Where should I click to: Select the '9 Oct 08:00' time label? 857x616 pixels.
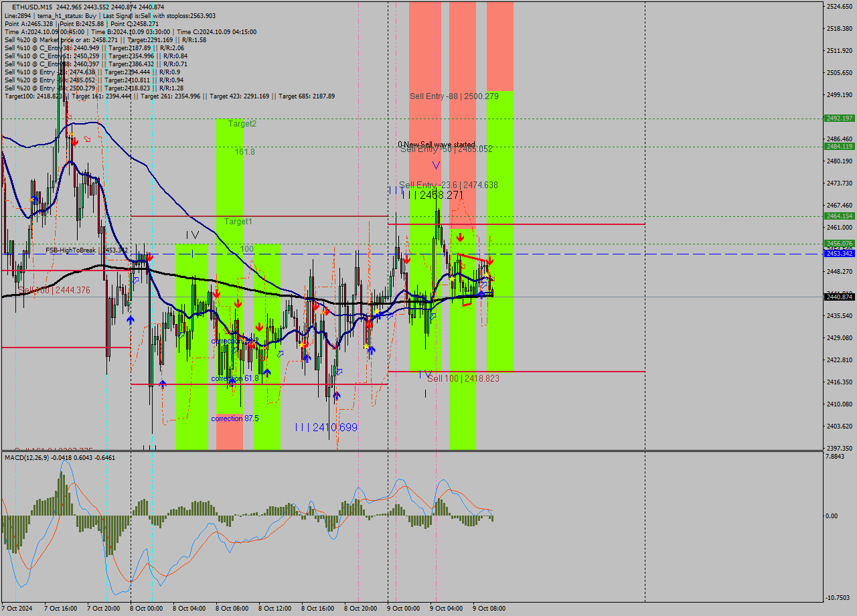(489, 609)
